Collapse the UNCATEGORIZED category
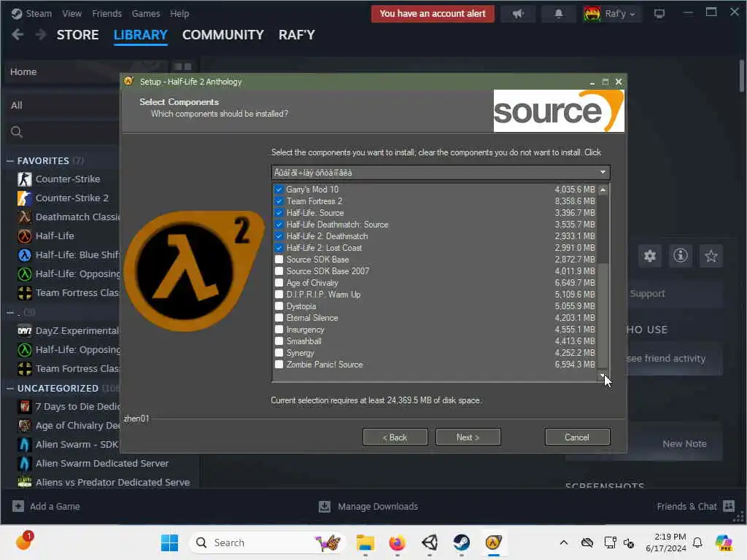This screenshot has width=747, height=560. click(x=10, y=389)
